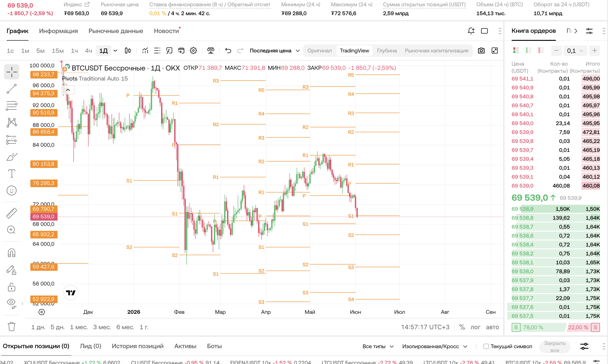Select the ruler measure tool
Screen dimensions: 608x364
point(12,213)
